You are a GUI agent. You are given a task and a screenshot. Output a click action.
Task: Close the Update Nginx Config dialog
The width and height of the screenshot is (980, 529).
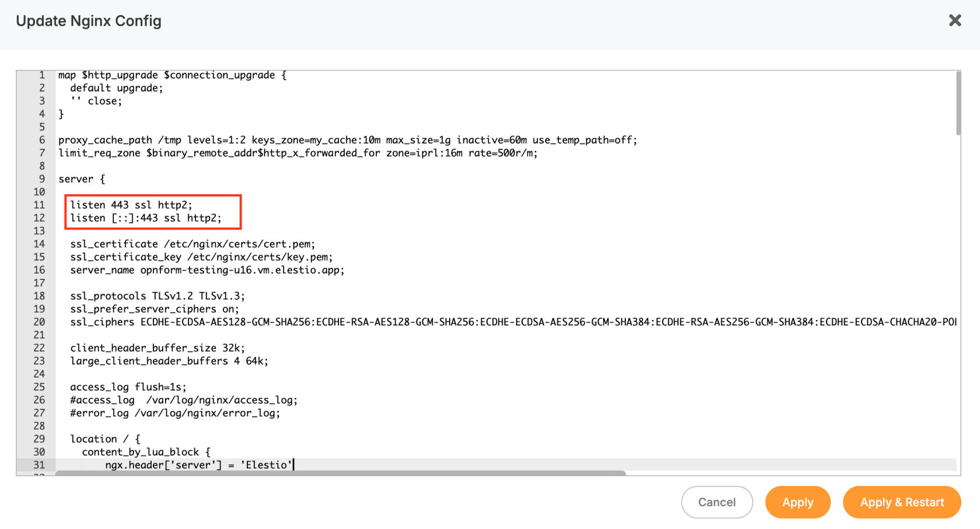955,20
